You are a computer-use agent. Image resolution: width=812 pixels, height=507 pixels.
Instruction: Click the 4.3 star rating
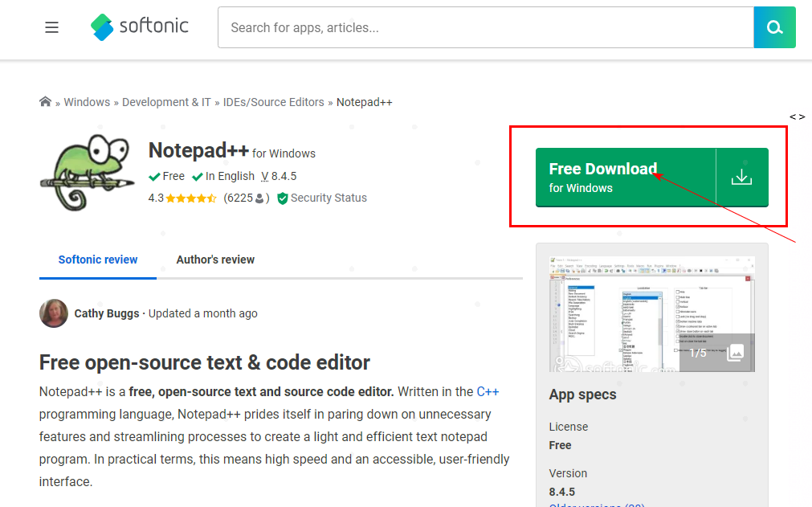pyautogui.click(x=182, y=198)
